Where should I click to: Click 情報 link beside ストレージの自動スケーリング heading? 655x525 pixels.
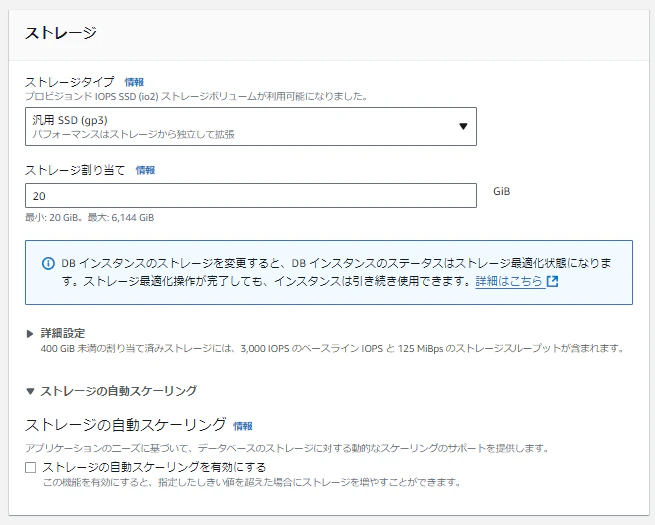[x=243, y=426]
